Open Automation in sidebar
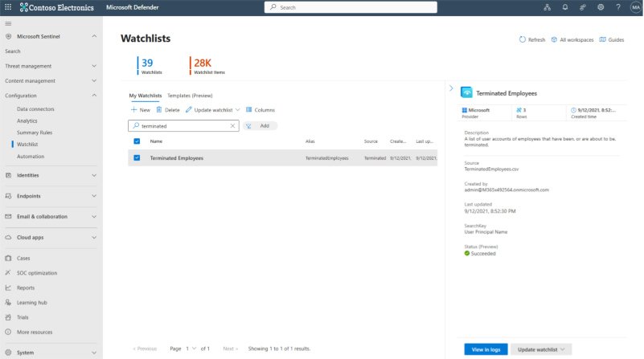Image resolution: width=644 pixels, height=359 pixels. (31, 157)
